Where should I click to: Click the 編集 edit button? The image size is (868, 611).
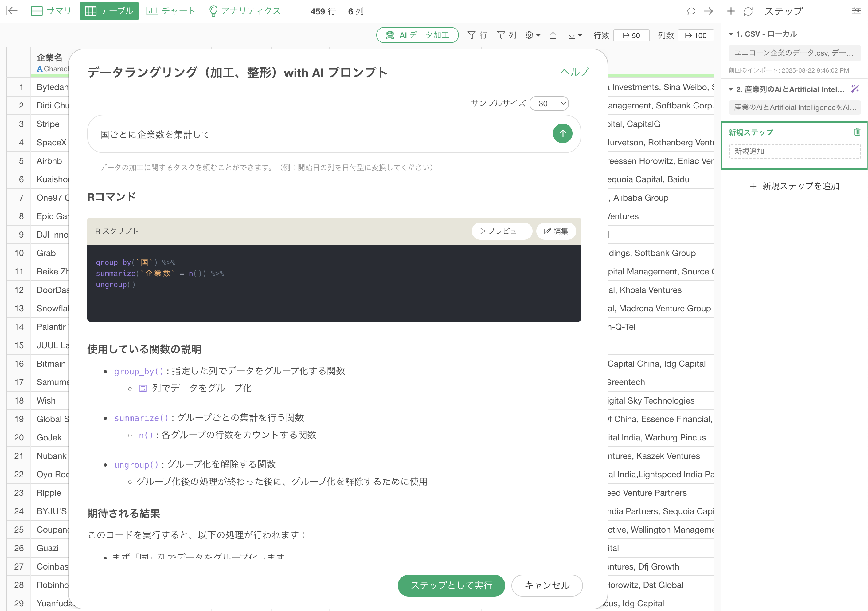pyautogui.click(x=556, y=231)
